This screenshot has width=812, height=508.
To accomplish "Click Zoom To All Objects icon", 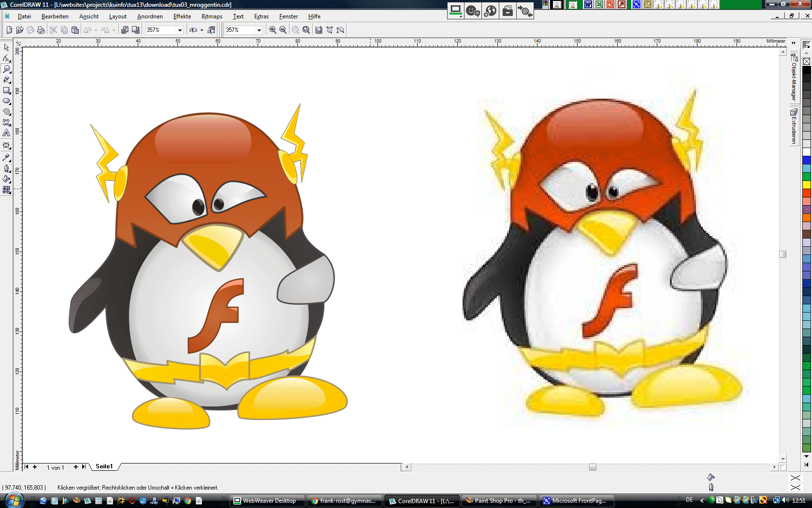I will point(306,30).
